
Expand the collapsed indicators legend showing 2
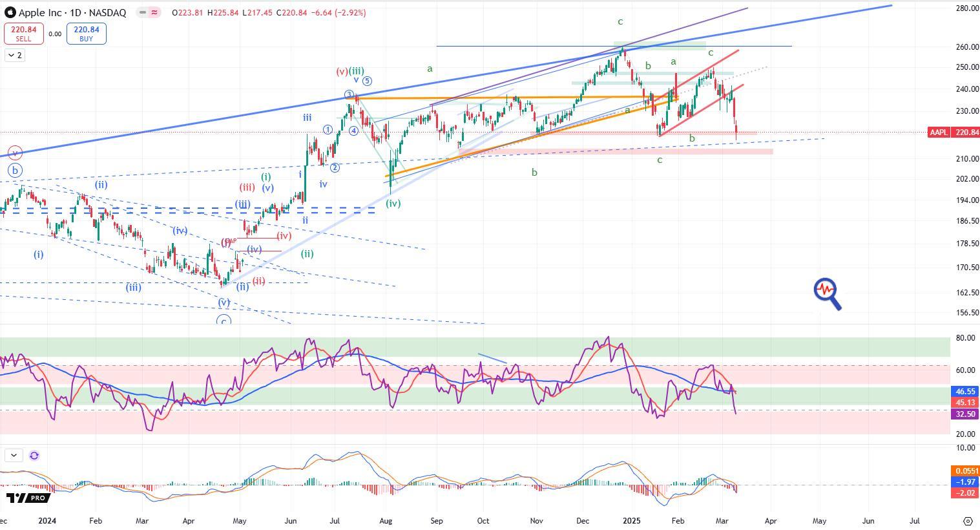pyautogui.click(x=14, y=55)
